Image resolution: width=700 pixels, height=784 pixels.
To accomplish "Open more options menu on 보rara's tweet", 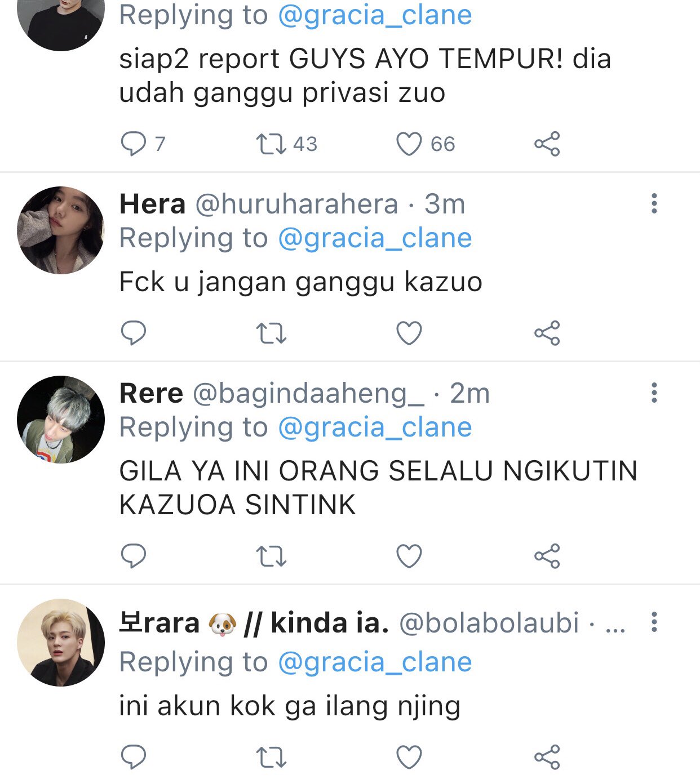I will coord(654,622).
